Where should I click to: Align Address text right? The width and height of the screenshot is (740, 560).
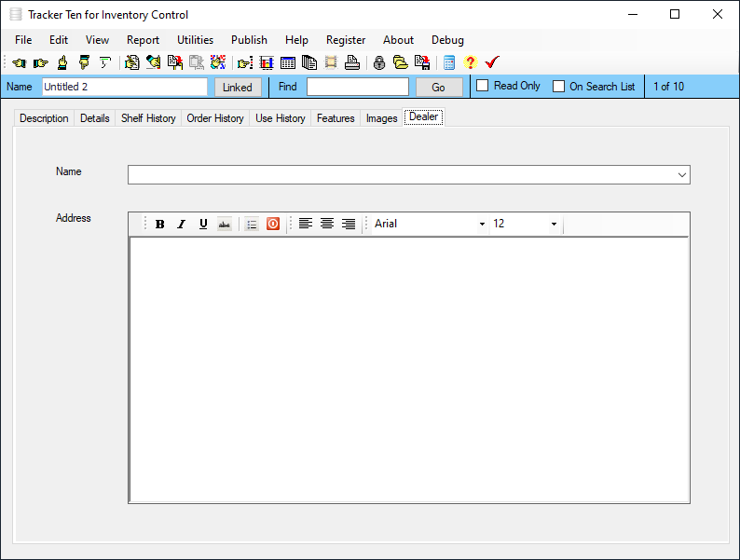[349, 224]
